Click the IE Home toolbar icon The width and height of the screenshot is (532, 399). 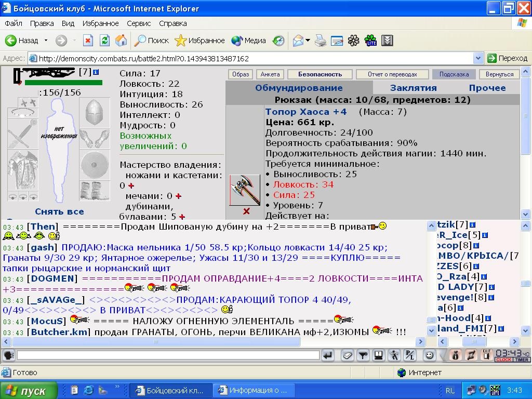coord(121,41)
